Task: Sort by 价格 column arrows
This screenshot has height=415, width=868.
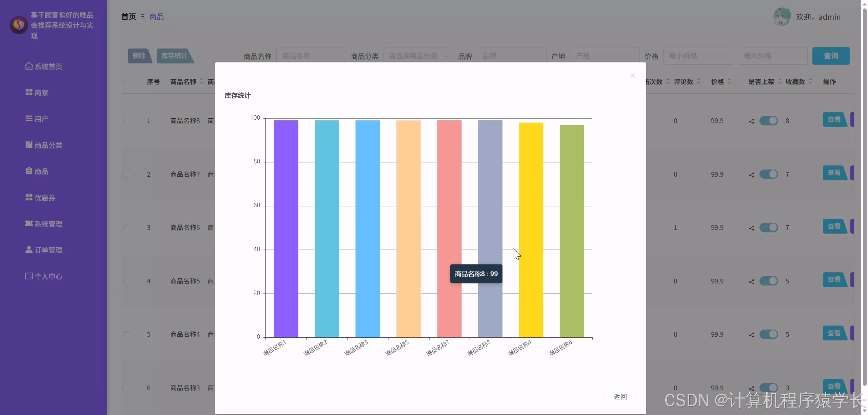Action: tap(729, 81)
